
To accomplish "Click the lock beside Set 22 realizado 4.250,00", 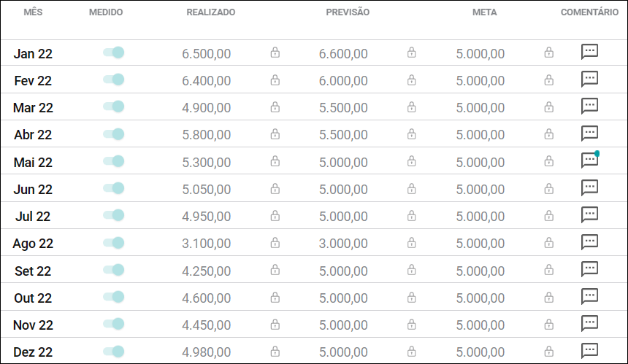I will [x=275, y=270].
